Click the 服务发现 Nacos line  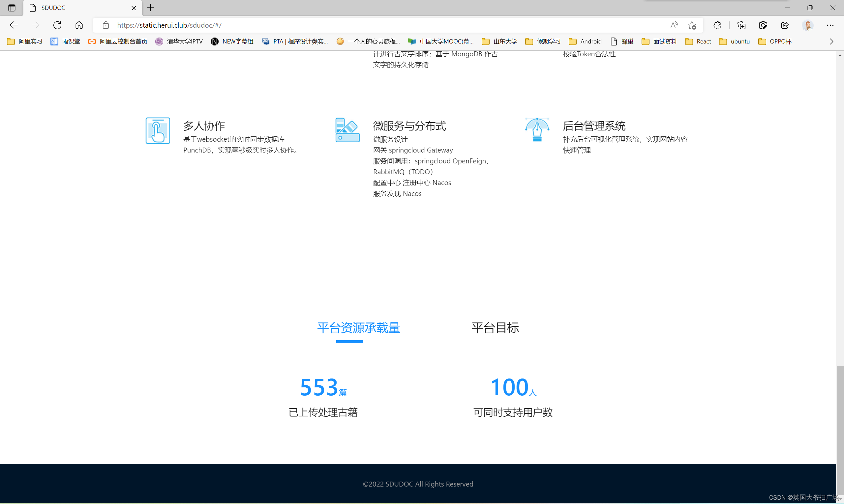point(397,194)
